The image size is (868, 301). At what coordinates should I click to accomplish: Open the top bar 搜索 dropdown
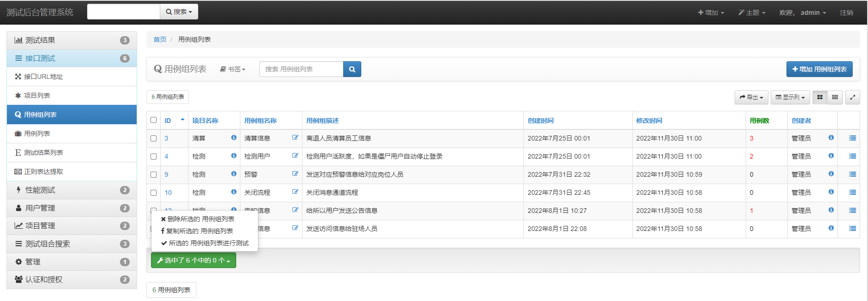tap(179, 12)
